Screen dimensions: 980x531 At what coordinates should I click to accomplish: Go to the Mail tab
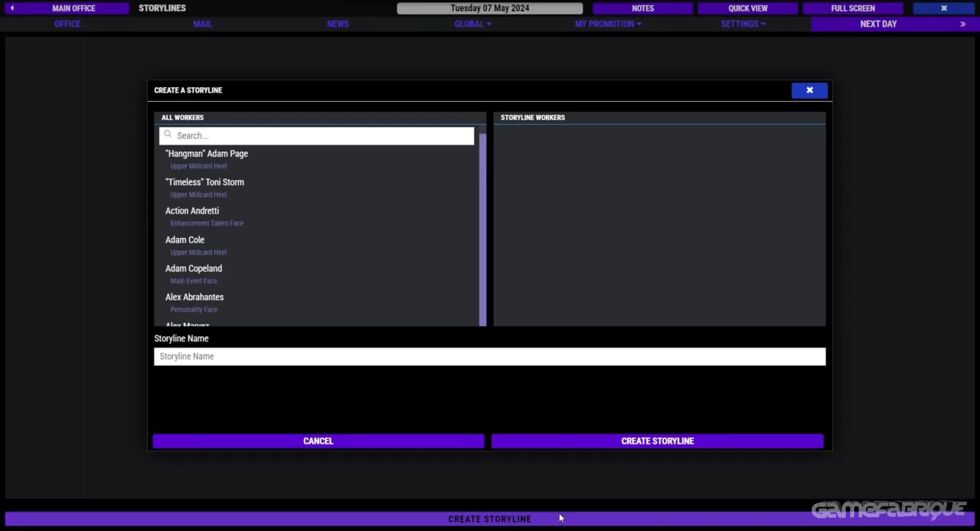point(202,24)
